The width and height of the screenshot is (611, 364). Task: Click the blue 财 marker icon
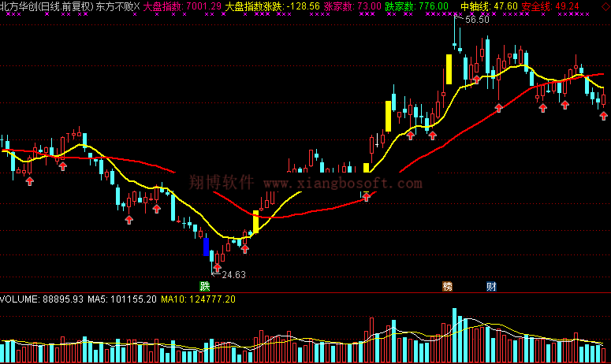[491, 287]
